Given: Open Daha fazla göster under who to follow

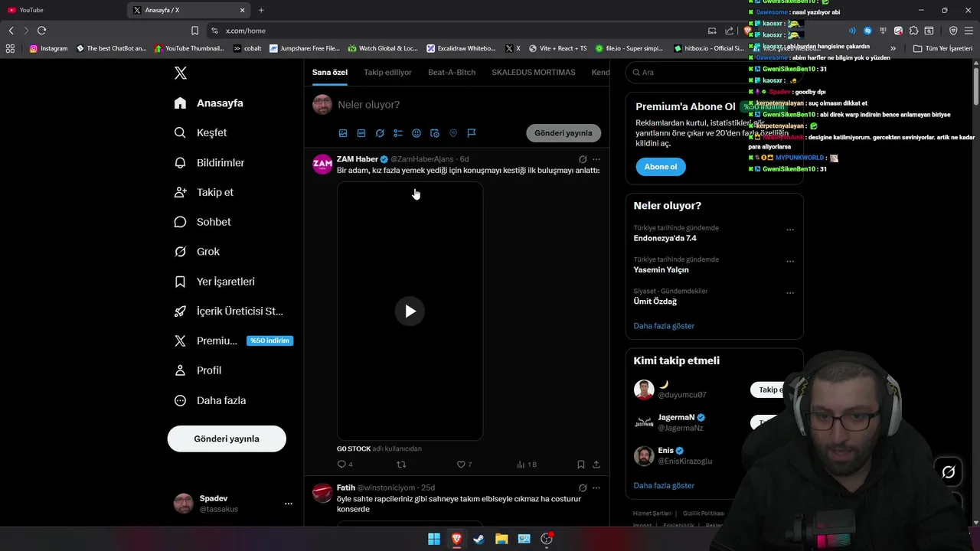Looking at the screenshot, I should pos(664,486).
